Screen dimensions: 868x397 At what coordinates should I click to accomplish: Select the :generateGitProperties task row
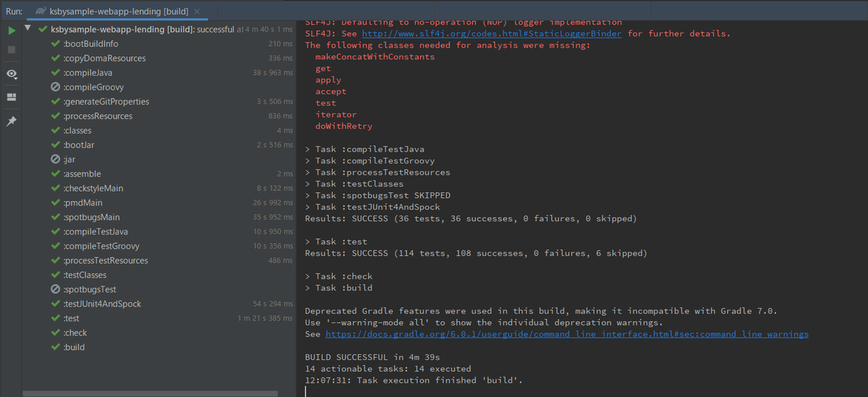point(159,101)
